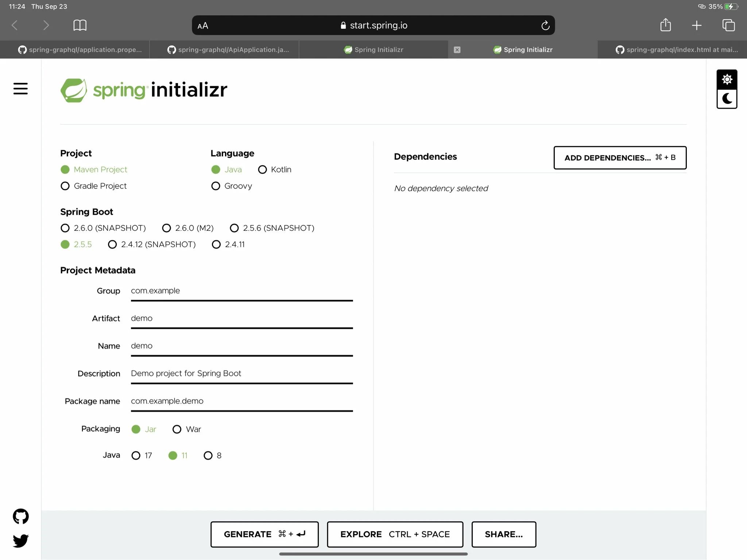Switch to spring-graphql/index.html tab

click(x=672, y=50)
